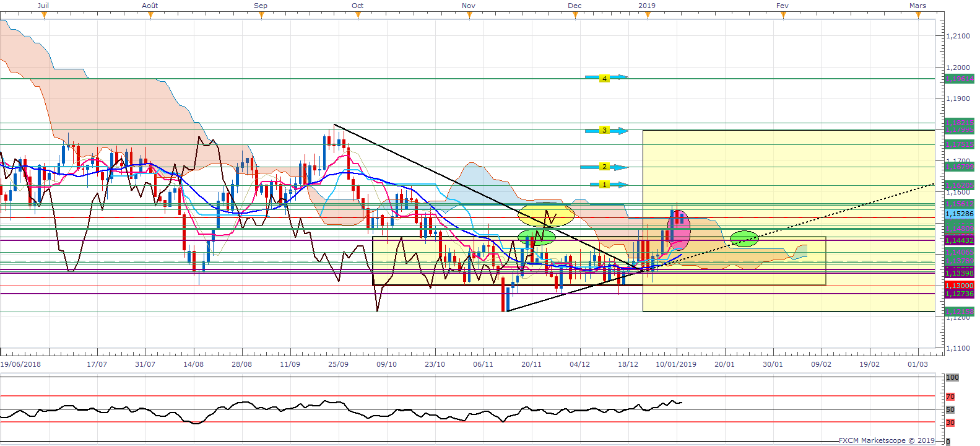Click the 10/01/2019 date on time axis

676,364
